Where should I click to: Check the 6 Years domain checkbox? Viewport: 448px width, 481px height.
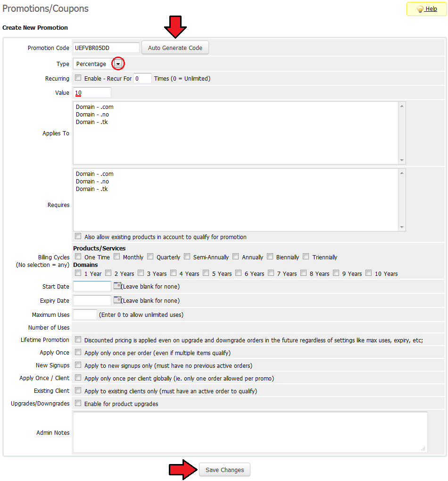(239, 273)
